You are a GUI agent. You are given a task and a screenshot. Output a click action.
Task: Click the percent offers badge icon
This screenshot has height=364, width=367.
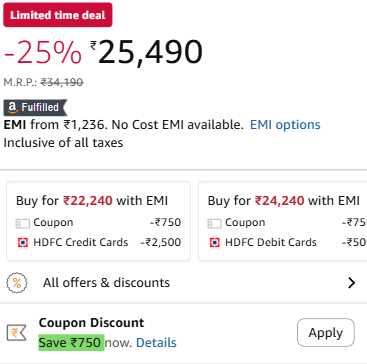[17, 283]
